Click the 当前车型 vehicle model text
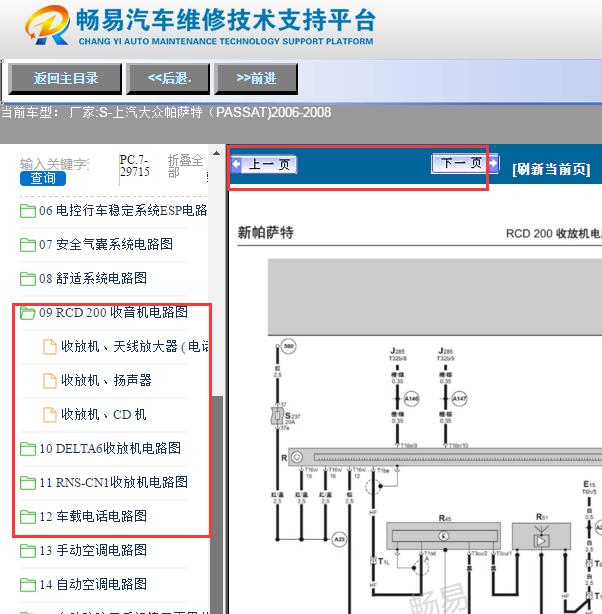The image size is (602, 614). [x=166, y=113]
